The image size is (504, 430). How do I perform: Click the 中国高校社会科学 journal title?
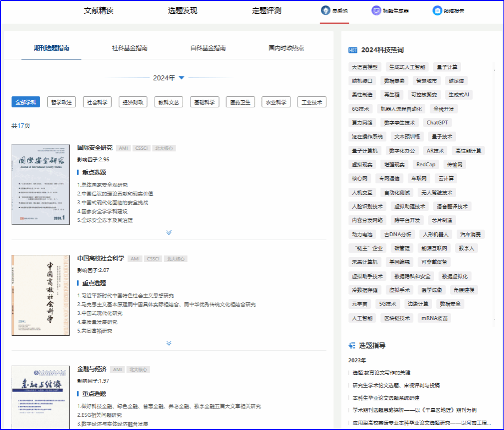101,258
